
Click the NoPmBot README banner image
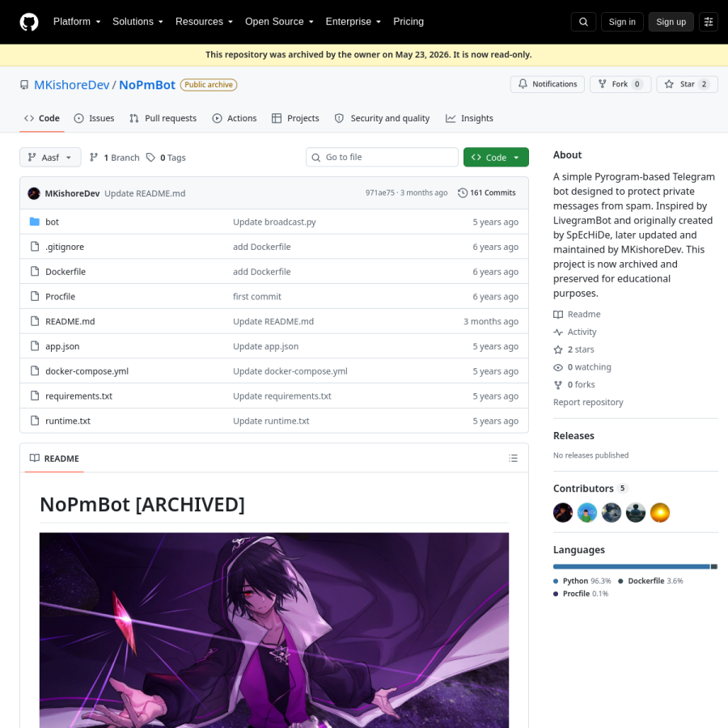pyautogui.click(x=274, y=630)
